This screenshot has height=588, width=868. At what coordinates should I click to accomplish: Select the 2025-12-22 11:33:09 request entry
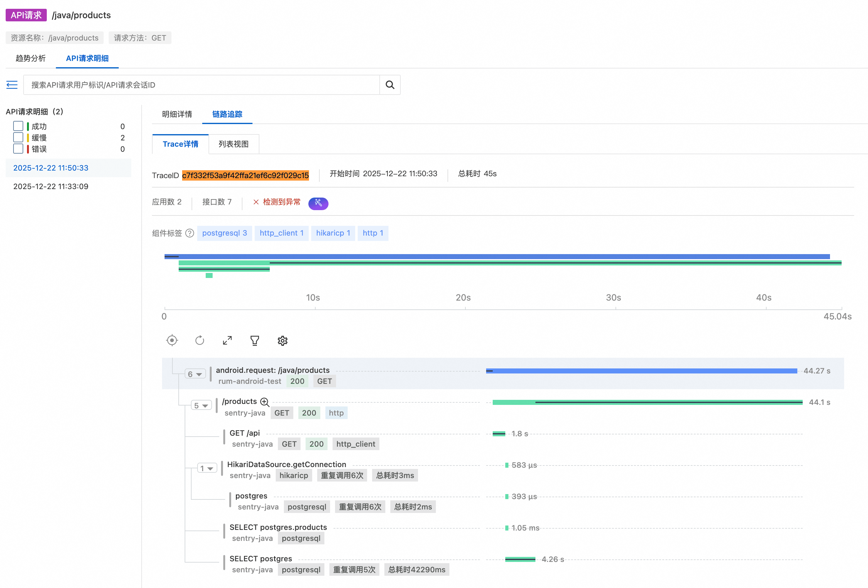point(51,186)
